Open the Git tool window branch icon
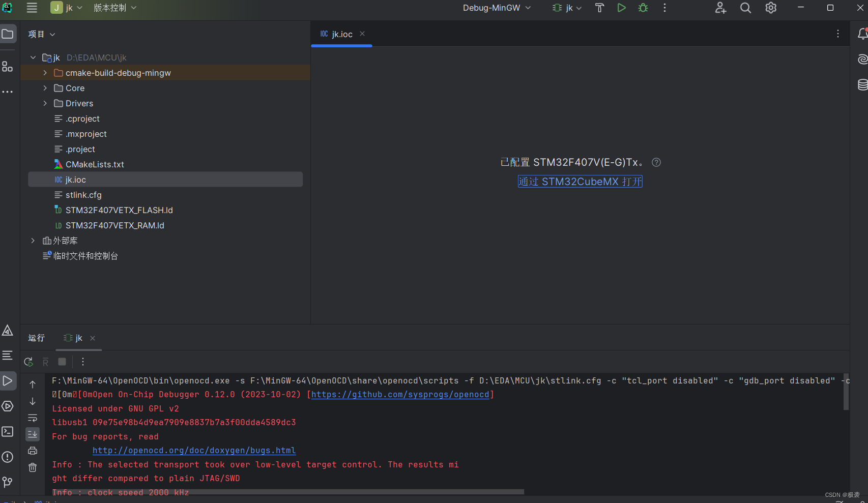868x503 pixels. [x=8, y=482]
